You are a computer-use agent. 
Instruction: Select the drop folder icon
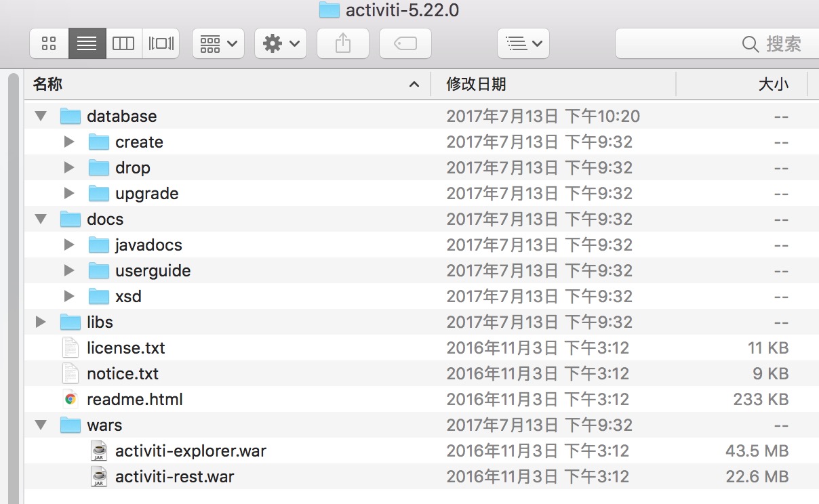pos(99,168)
